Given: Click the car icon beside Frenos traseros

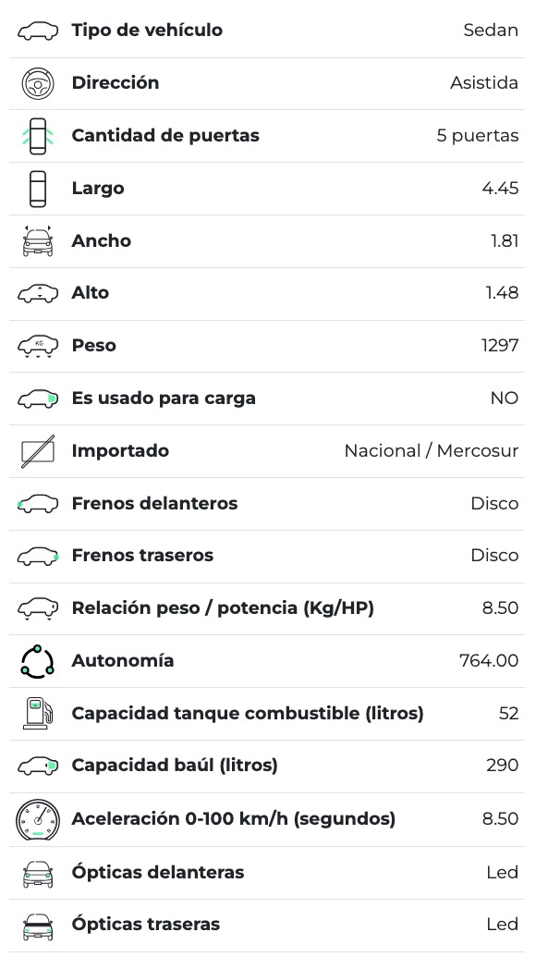Looking at the screenshot, I should pyautogui.click(x=38, y=556).
